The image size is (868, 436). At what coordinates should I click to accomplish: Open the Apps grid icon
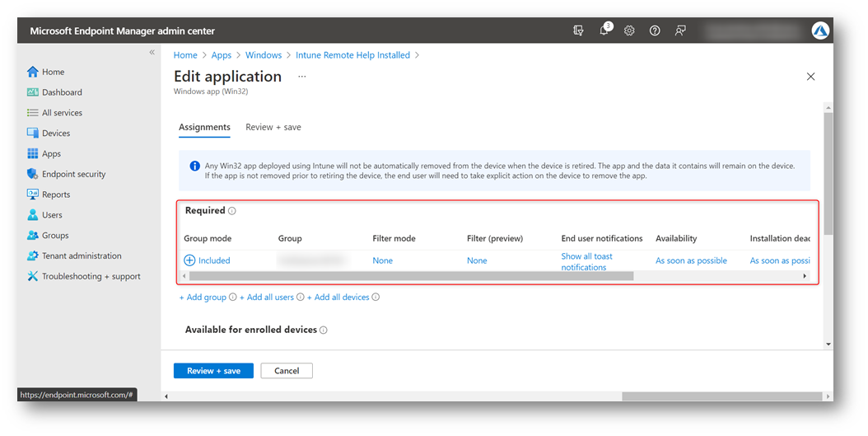[33, 153]
